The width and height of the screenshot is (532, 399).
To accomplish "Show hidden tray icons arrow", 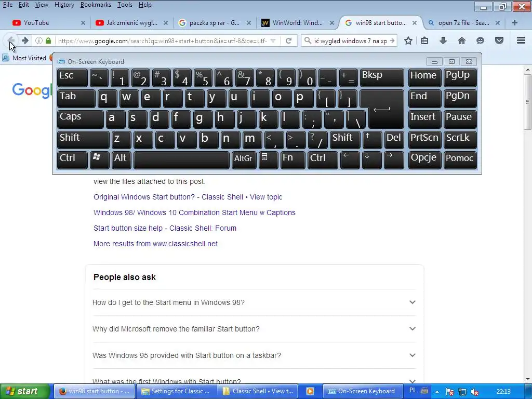I will (437, 392).
